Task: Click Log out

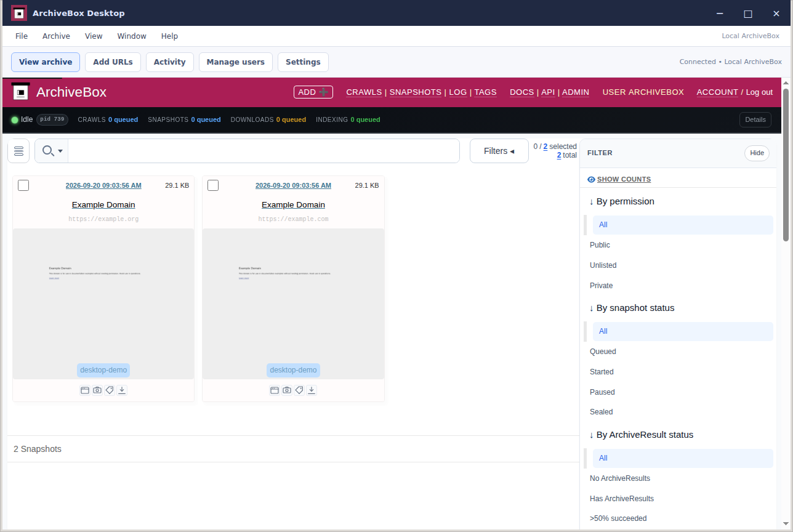Action: 759,92
